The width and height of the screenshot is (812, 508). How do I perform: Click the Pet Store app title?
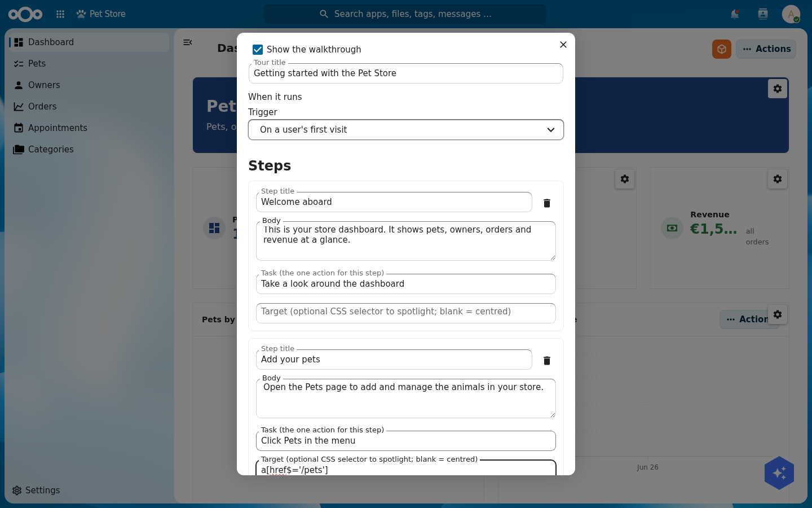pos(107,14)
